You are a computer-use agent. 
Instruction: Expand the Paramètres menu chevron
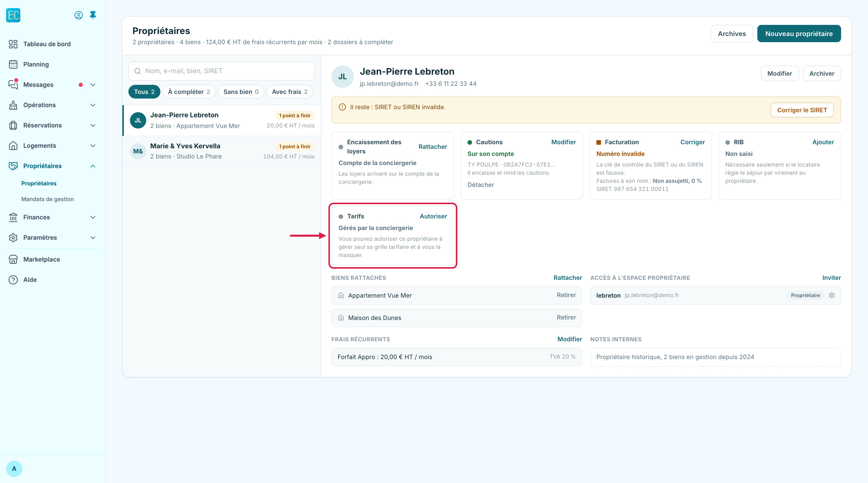[93, 238]
